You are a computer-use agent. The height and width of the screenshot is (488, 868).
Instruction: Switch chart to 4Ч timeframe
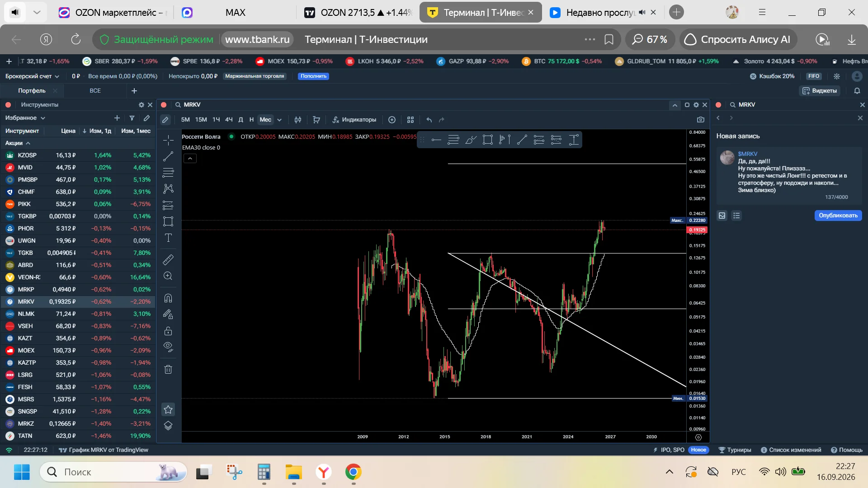229,120
